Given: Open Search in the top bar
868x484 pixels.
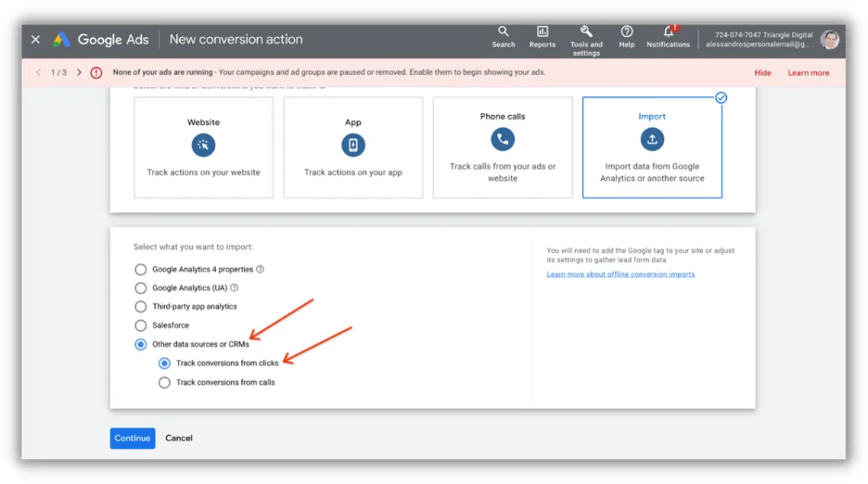Looking at the screenshot, I should point(503,36).
